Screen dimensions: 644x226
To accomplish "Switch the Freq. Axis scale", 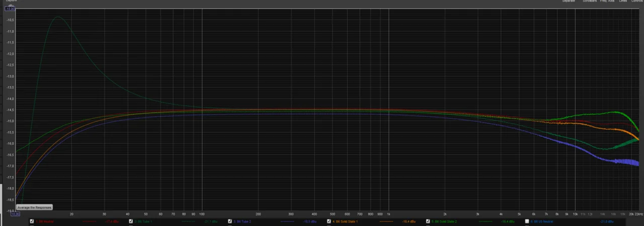I will tap(607, 1).
